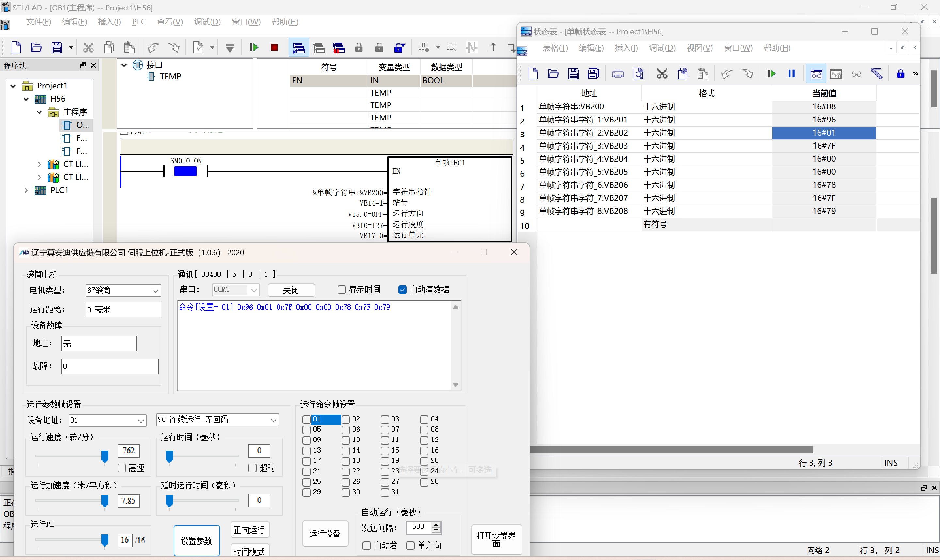
Task: Click the 关闭 serial port button
Action: pos(291,290)
